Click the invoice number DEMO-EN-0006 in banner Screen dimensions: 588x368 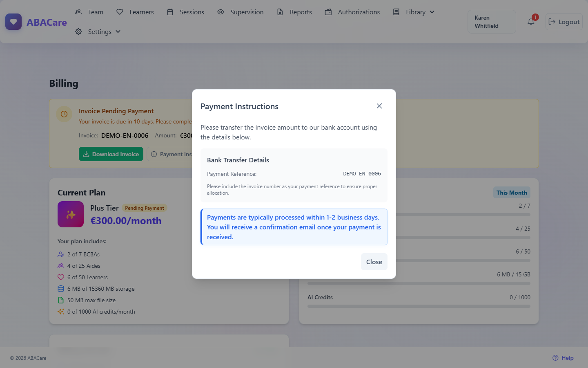click(x=125, y=135)
